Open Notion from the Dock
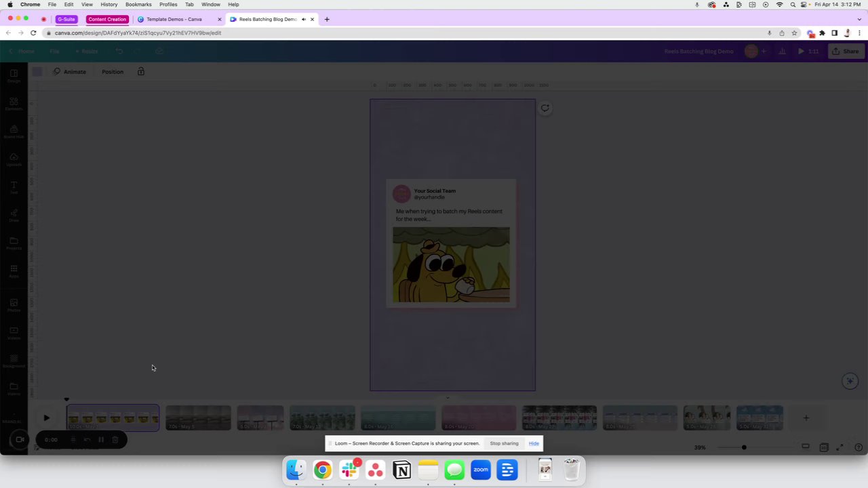 (x=401, y=469)
